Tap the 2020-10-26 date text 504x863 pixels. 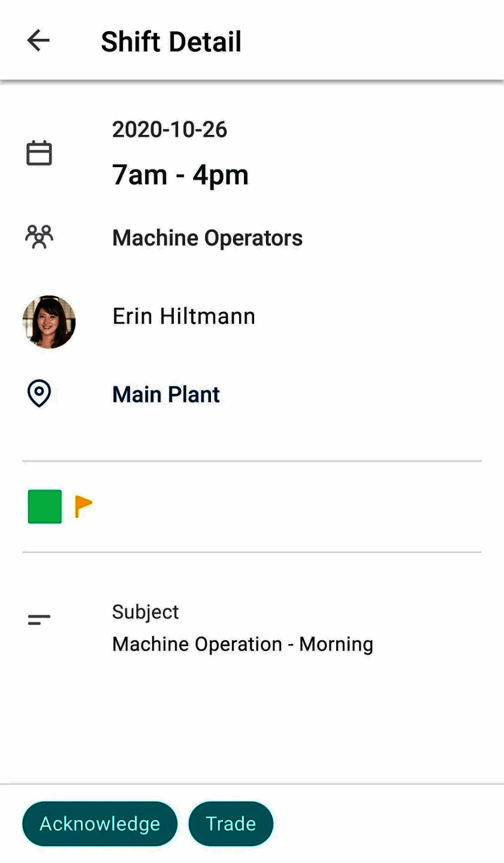click(170, 129)
